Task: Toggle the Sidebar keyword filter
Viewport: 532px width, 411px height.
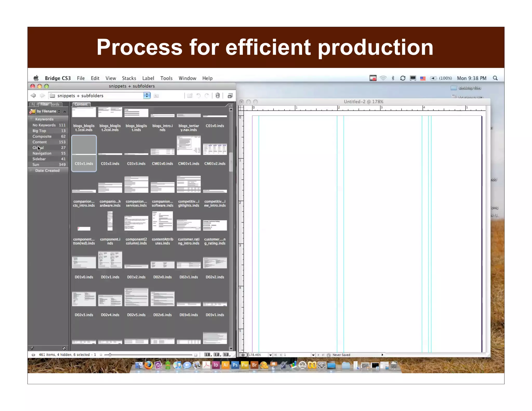Action: [x=39, y=159]
